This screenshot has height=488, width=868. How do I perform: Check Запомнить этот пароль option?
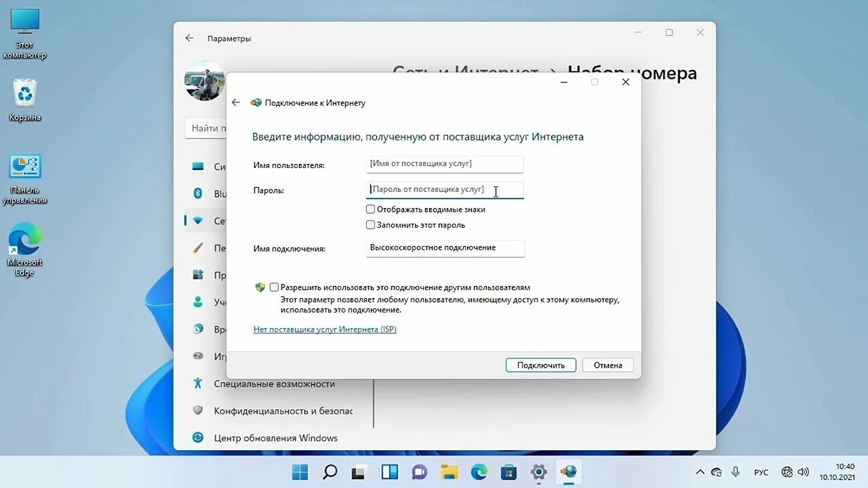370,224
